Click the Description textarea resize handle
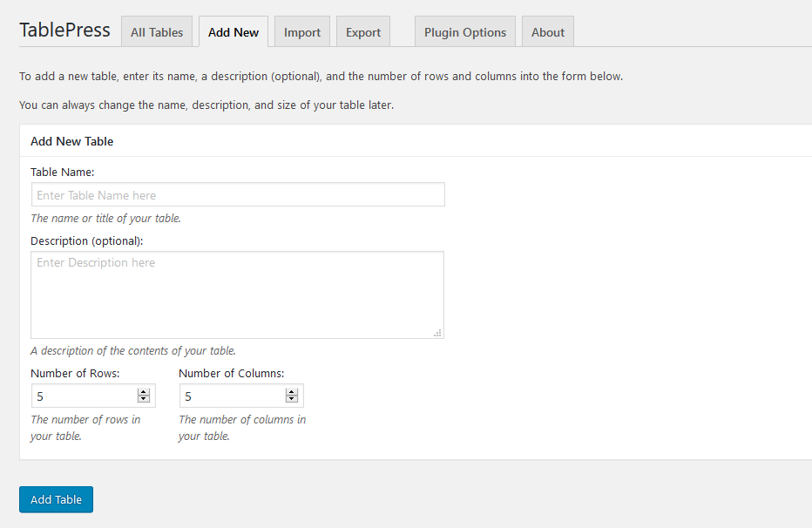Viewport: 812px width, 528px height. click(x=439, y=334)
